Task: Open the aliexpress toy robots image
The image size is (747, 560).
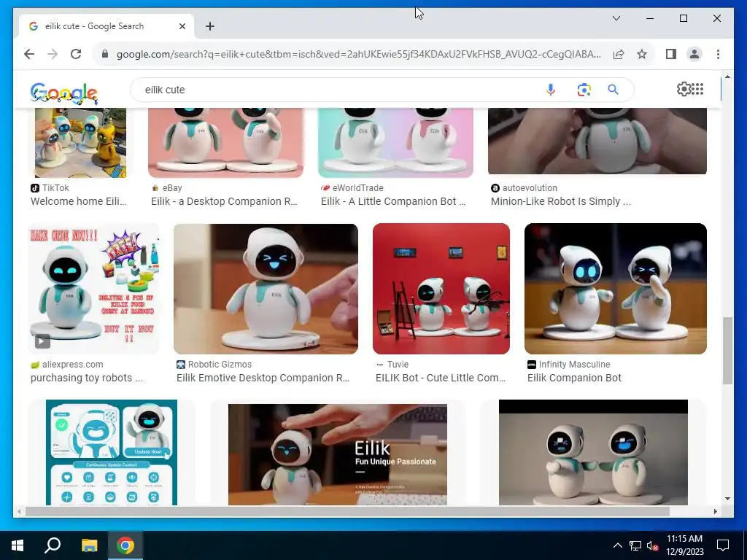Action: point(94,289)
